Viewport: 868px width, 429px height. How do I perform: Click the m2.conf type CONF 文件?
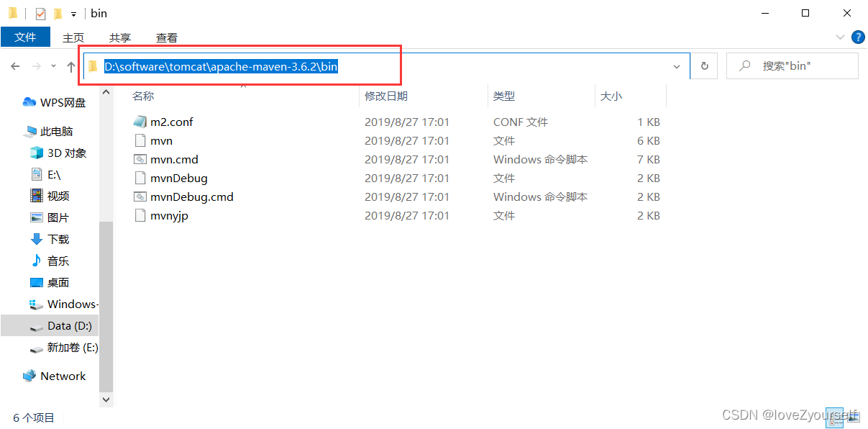point(521,122)
